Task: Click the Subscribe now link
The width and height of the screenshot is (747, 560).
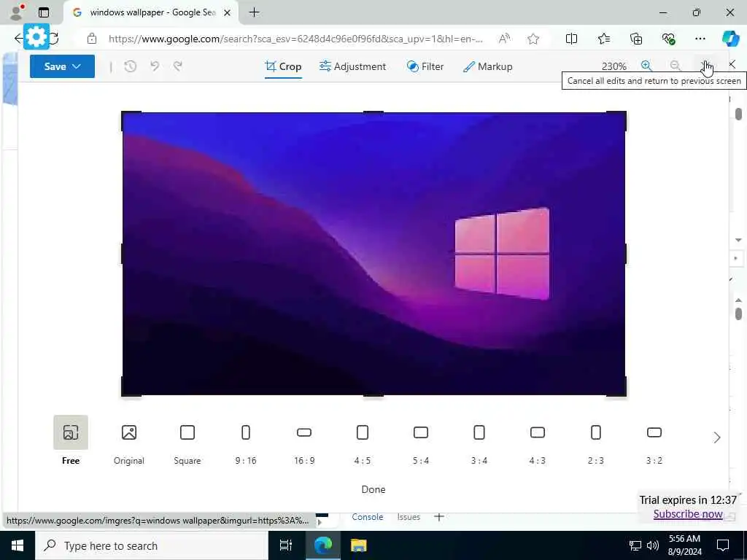Action: tap(688, 514)
